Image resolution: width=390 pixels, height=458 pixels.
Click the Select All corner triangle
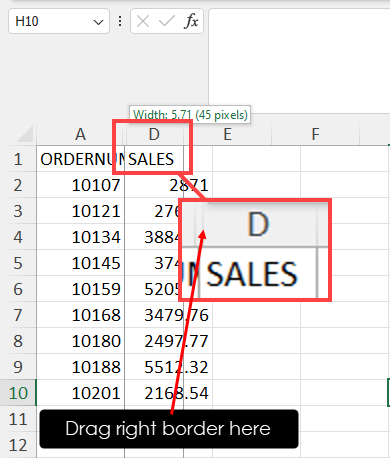point(24,134)
